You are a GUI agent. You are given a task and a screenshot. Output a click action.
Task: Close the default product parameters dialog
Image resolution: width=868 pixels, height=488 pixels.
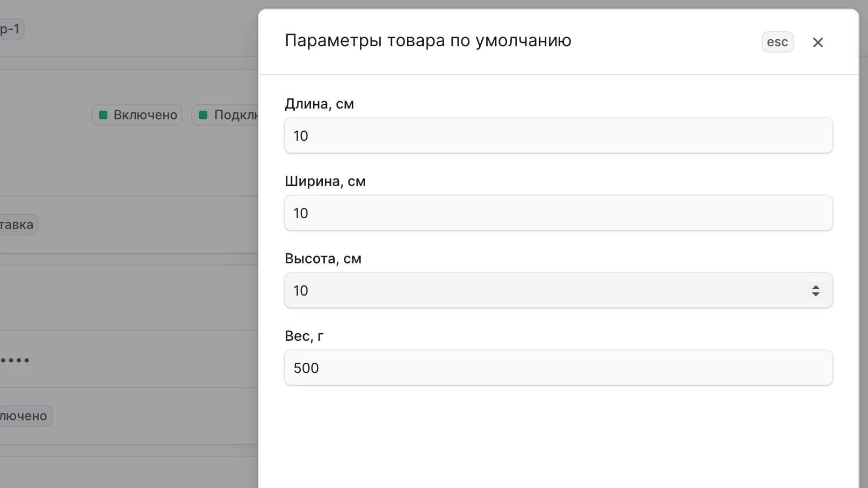click(x=818, y=42)
